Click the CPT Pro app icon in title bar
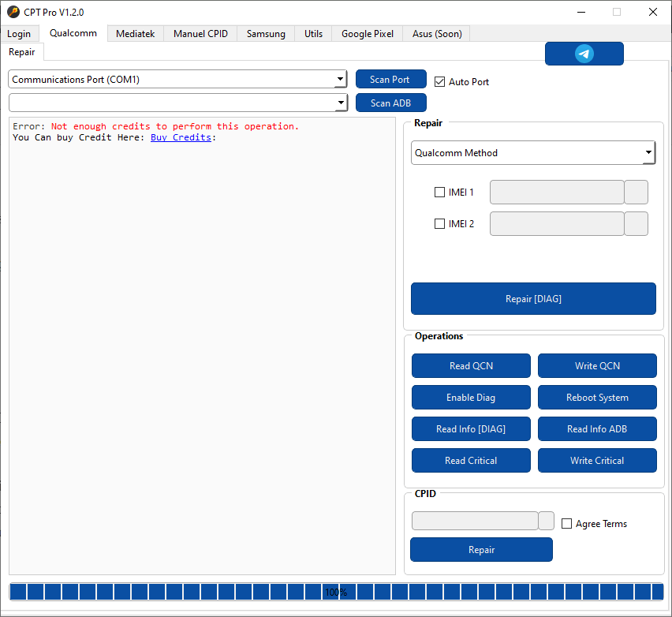672x617 pixels. point(13,12)
